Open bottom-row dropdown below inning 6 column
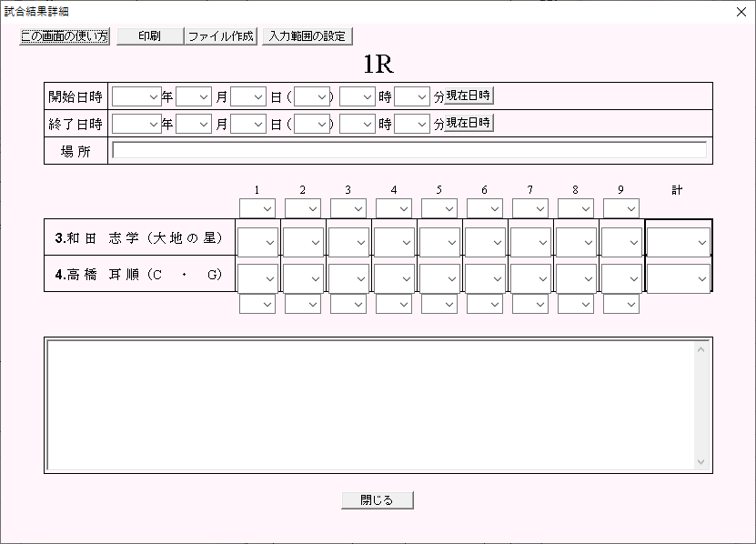The image size is (756, 544). (485, 304)
